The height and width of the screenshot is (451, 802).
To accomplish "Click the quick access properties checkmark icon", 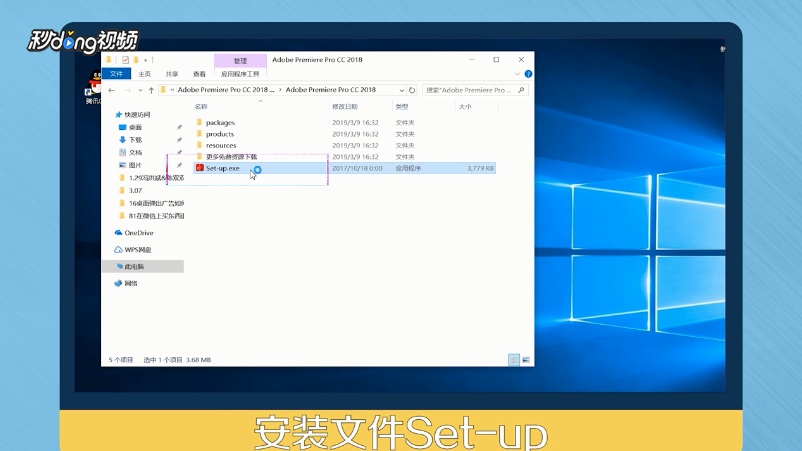I will pyautogui.click(x=125, y=60).
